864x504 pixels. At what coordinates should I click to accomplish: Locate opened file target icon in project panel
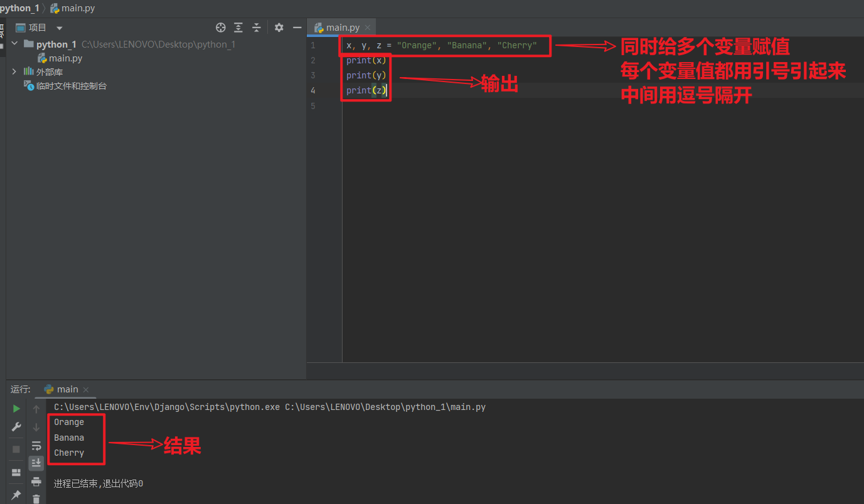(x=220, y=28)
